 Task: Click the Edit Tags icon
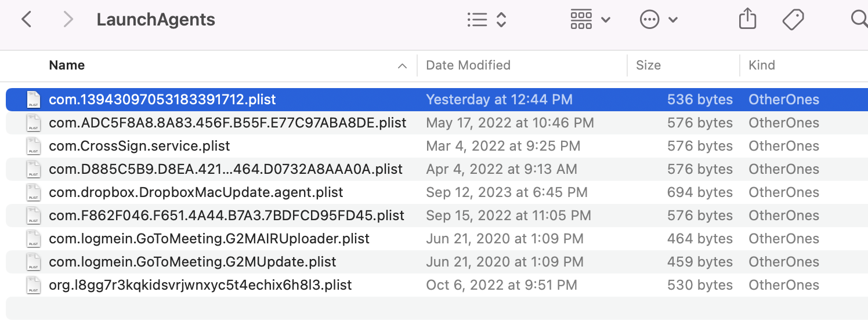pyautogui.click(x=793, y=20)
